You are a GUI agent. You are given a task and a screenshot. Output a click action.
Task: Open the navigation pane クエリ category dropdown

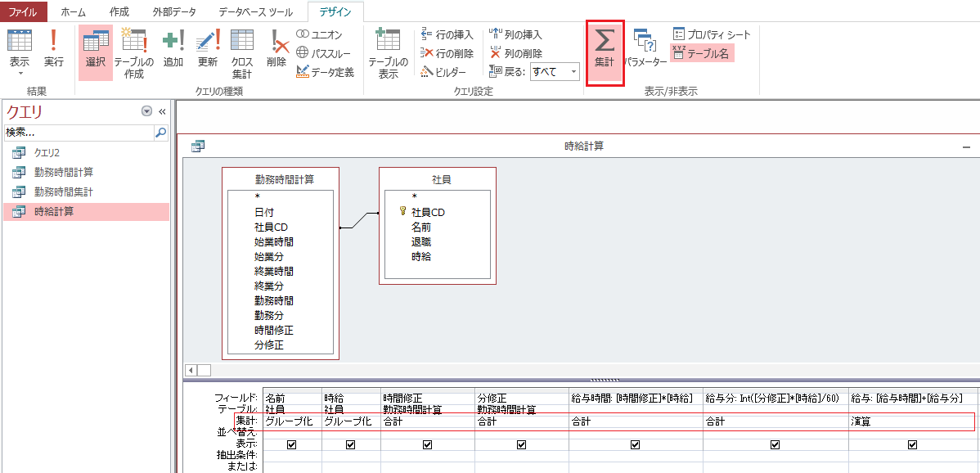tap(146, 111)
